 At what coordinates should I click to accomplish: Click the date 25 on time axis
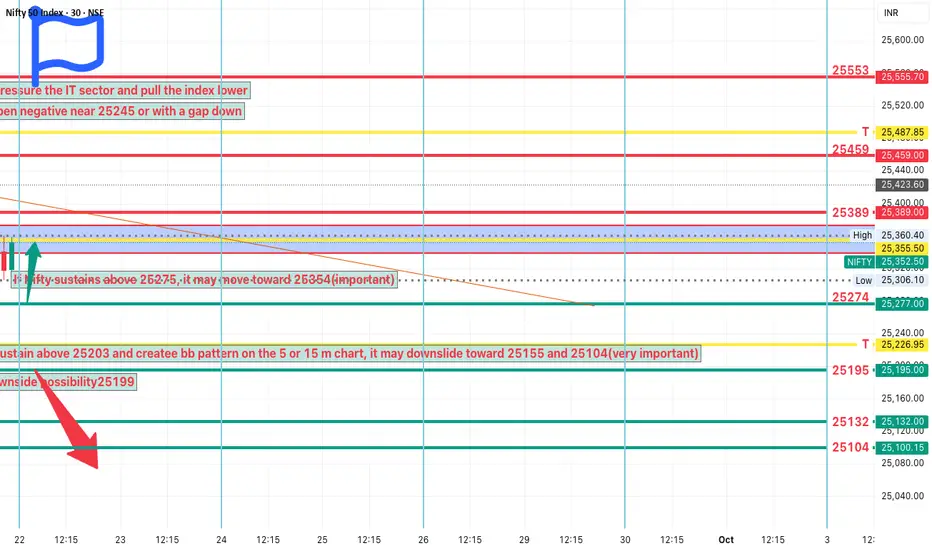click(x=322, y=539)
